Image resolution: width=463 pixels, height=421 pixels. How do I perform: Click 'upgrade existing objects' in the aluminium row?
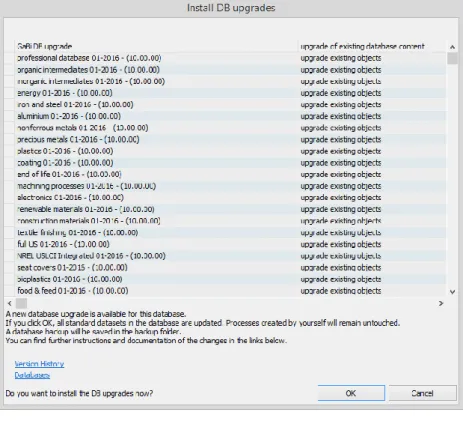(x=341, y=116)
